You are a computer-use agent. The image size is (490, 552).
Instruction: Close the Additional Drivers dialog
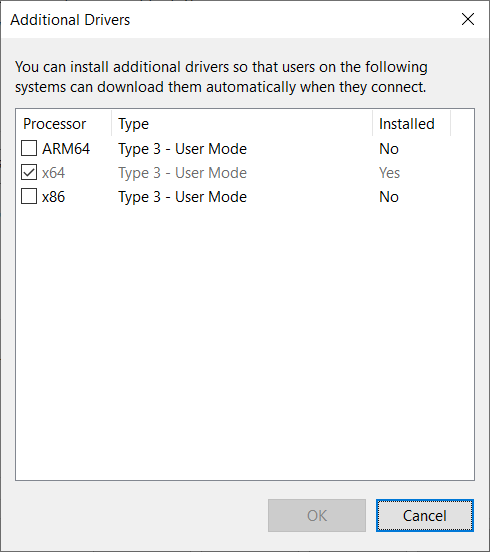[468, 19]
